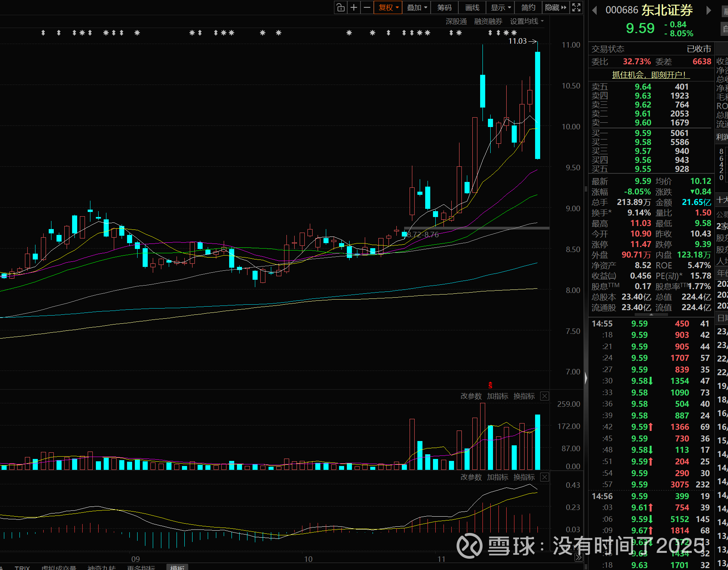Select the 虚拟成交量 indicator tab
This screenshot has height=570, width=728.
coord(58,567)
